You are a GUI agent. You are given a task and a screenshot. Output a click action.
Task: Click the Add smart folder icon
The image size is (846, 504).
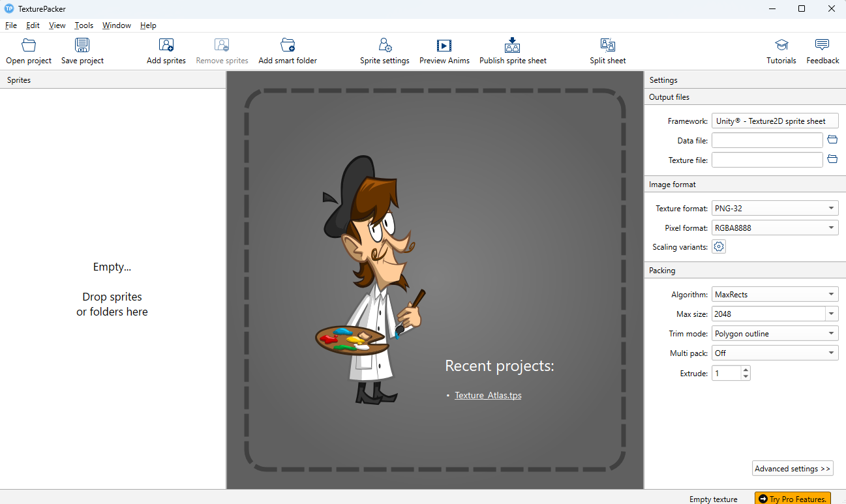(x=288, y=46)
